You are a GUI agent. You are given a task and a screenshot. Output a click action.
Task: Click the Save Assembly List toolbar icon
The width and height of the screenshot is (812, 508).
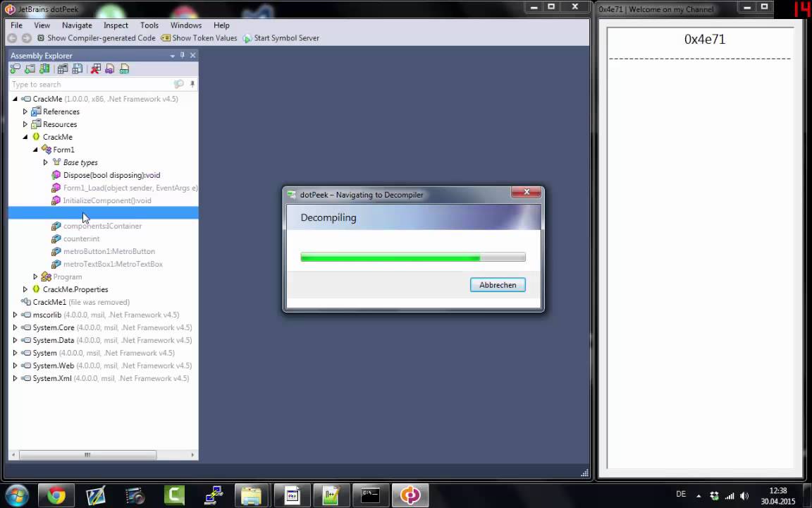point(77,69)
